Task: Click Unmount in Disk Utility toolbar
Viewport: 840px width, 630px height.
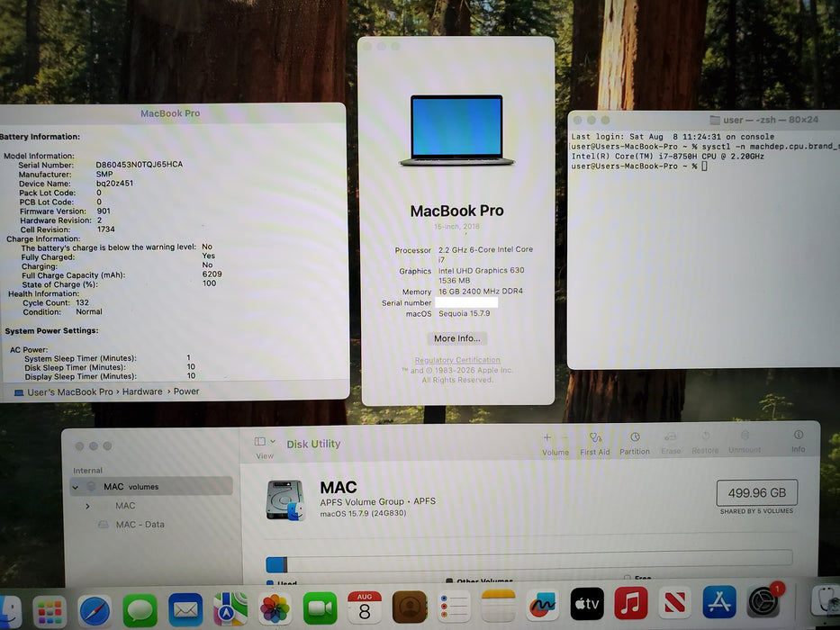Action: click(x=745, y=443)
